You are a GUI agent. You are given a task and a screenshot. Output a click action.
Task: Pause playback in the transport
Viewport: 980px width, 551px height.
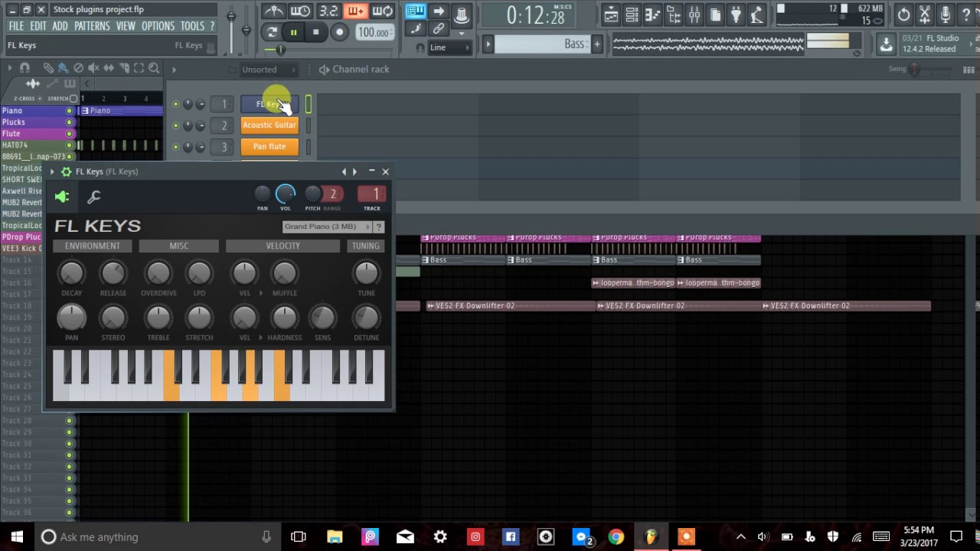(x=293, y=32)
